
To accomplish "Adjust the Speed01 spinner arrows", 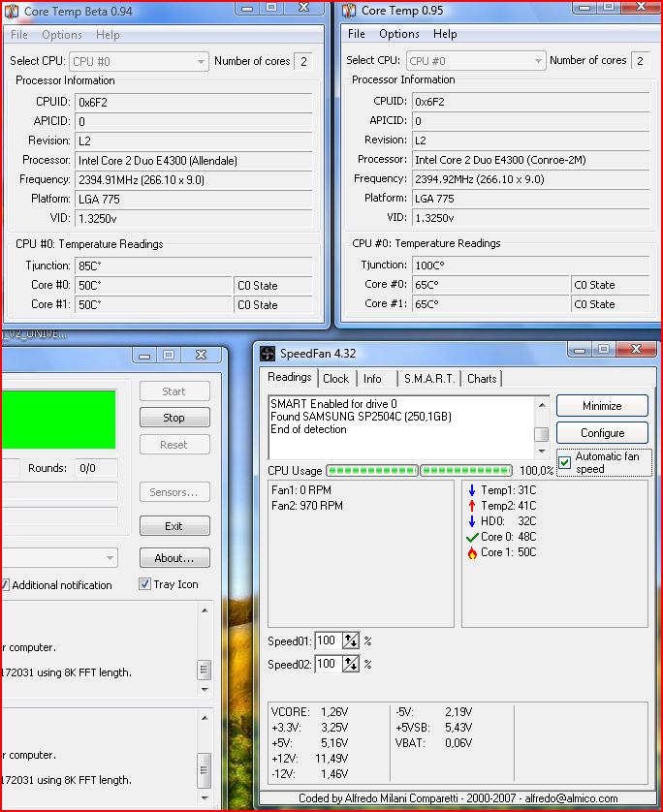I will (x=351, y=640).
